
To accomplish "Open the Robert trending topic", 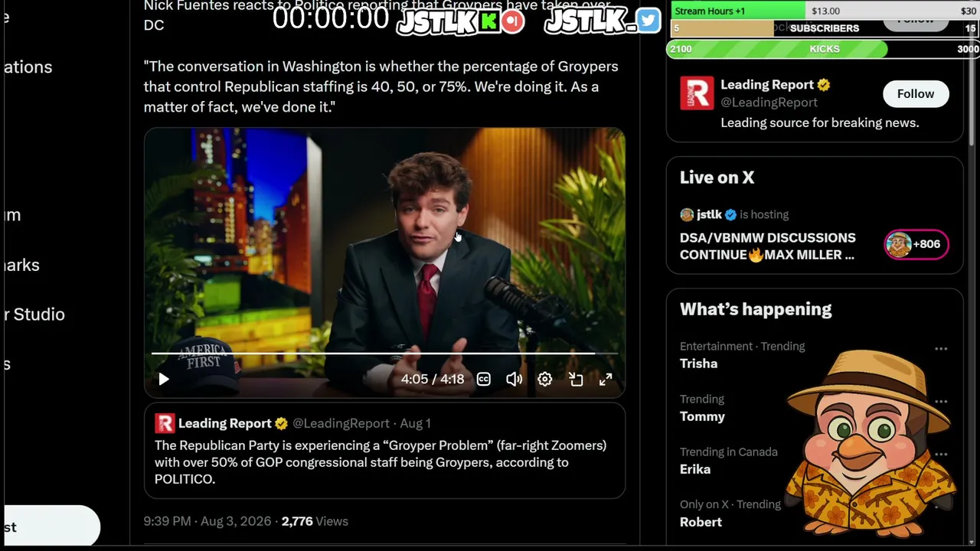I will (x=701, y=522).
